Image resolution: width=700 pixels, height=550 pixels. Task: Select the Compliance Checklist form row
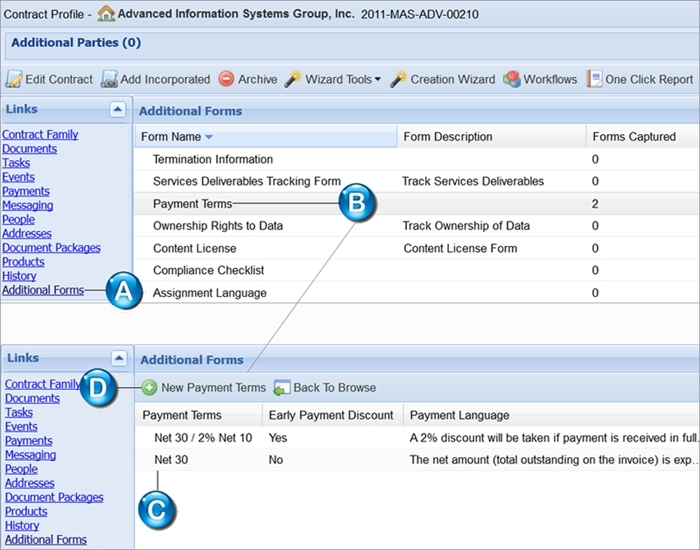[417, 271]
